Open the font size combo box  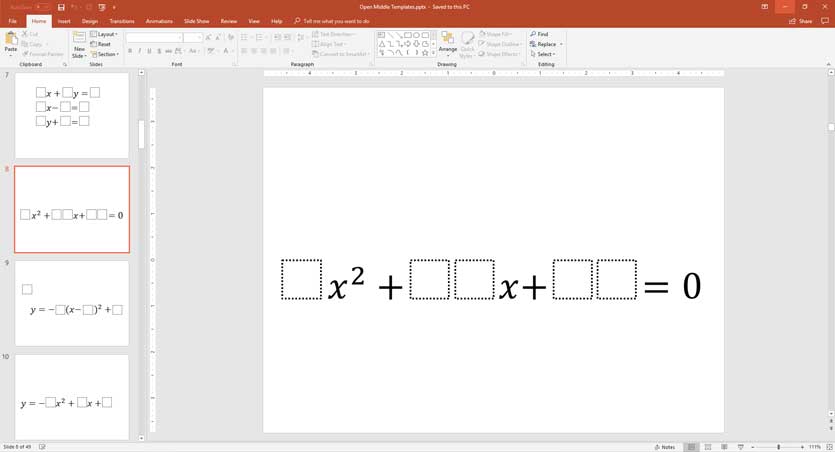pyautogui.click(x=193, y=37)
